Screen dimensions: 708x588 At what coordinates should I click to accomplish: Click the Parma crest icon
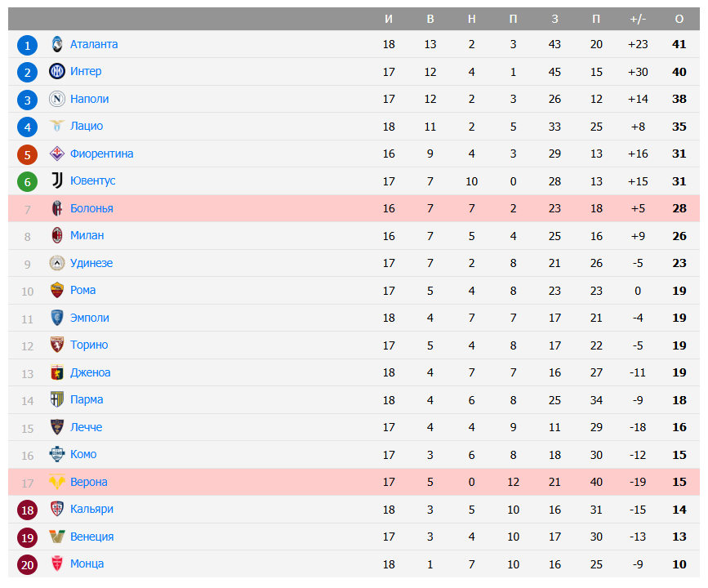57,399
